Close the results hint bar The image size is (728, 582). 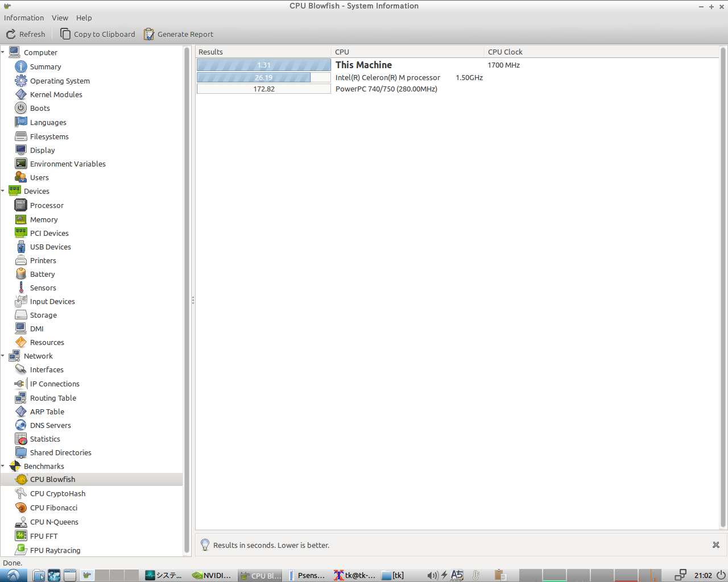[715, 545]
